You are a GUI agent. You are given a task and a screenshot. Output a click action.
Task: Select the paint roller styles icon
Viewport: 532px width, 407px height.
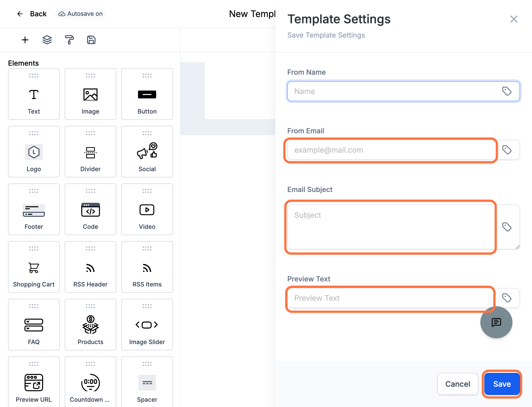click(x=69, y=40)
